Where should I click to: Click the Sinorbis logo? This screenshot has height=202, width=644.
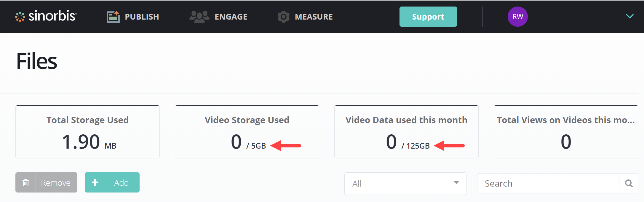tap(46, 16)
